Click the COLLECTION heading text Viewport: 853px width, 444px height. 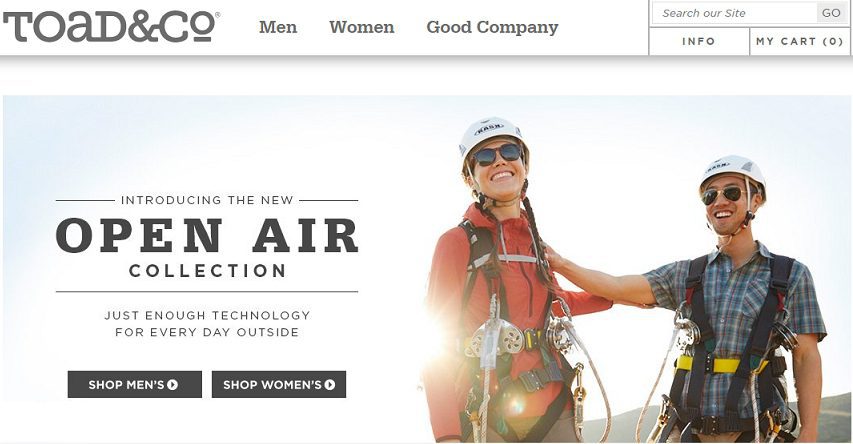[x=207, y=270]
